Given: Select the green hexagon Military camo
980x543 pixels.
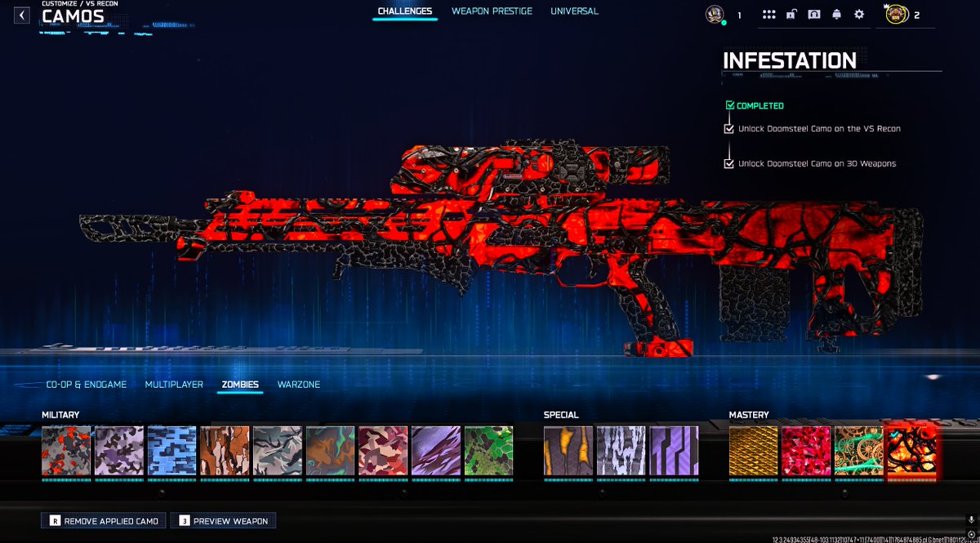Looking at the screenshot, I should [488, 451].
